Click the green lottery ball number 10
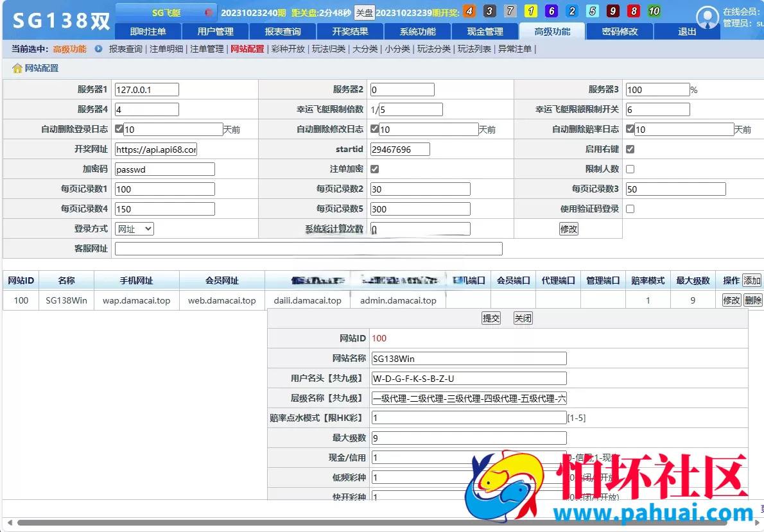 point(654,11)
